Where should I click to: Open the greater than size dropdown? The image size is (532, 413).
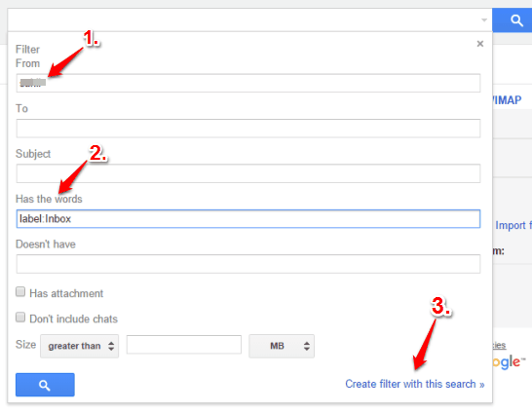pos(79,346)
